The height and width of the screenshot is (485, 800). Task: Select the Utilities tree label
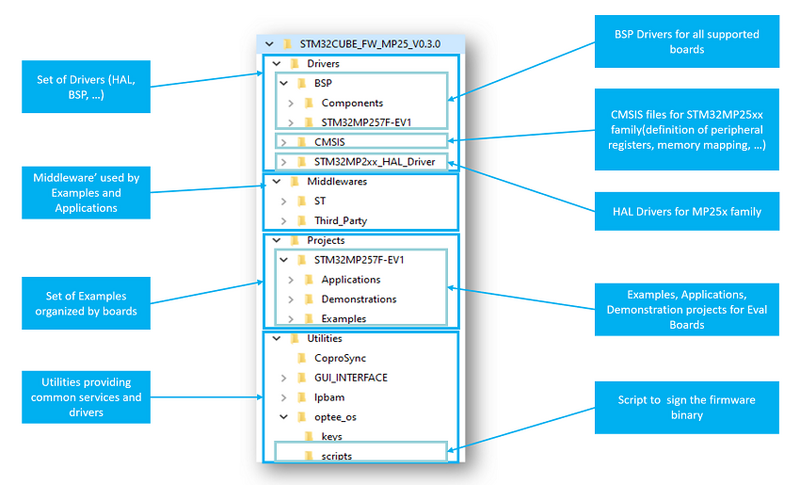pyautogui.click(x=324, y=339)
